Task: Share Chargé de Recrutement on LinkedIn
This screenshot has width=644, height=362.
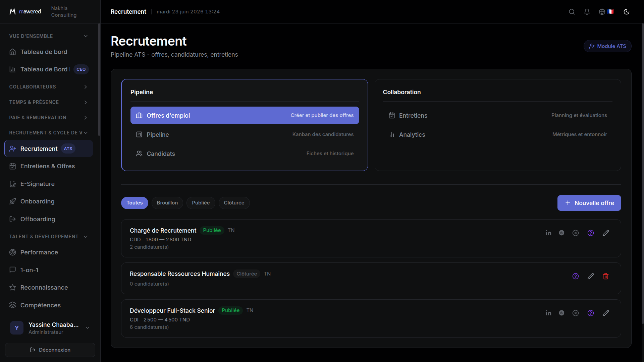Action: pyautogui.click(x=548, y=233)
